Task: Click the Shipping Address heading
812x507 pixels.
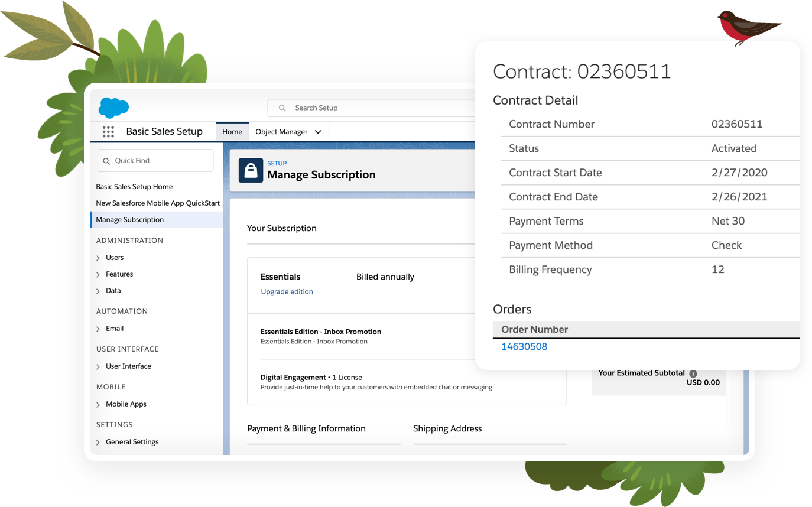Action: [447, 428]
